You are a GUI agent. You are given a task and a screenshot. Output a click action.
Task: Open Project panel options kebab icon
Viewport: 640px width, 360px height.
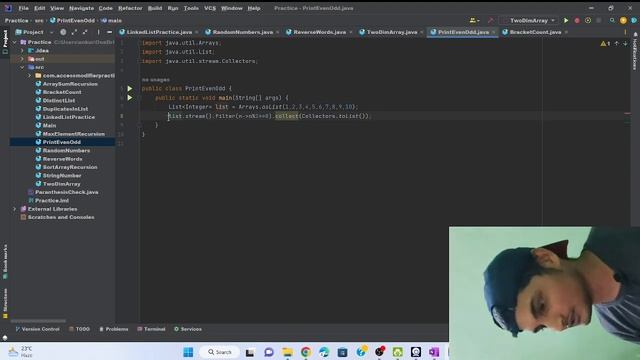coord(98,32)
